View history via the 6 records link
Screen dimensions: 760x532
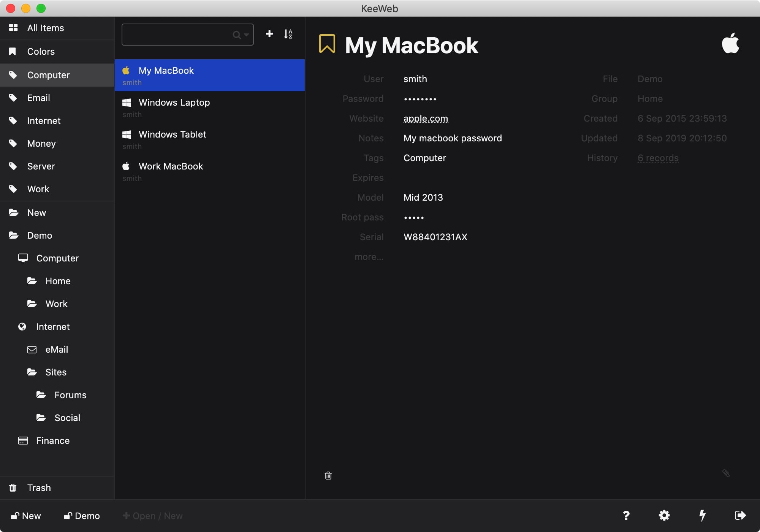point(658,158)
